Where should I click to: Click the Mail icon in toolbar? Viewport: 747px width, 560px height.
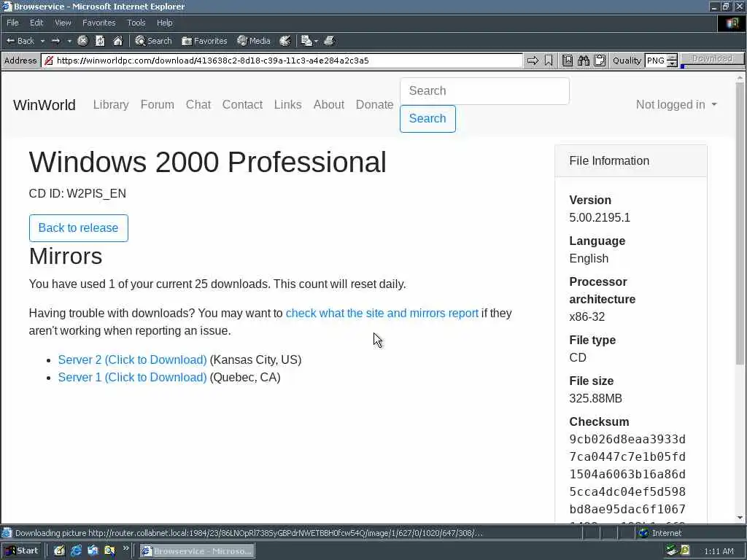(306, 41)
